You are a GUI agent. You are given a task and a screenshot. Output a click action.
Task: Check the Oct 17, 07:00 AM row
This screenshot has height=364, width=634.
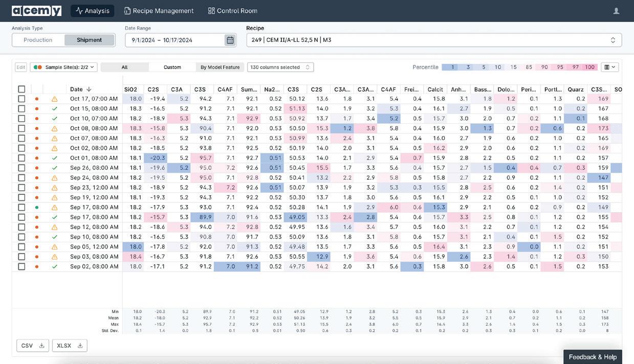[21, 99]
